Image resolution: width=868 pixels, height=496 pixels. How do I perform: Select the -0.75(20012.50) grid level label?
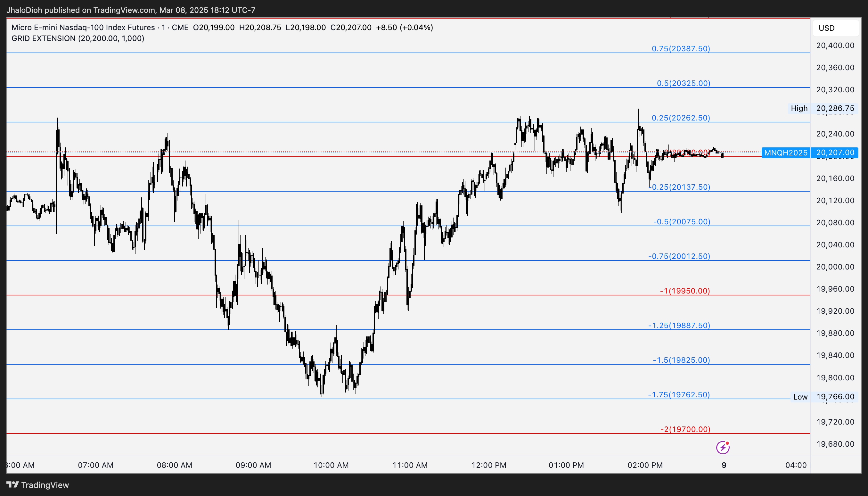tap(679, 256)
